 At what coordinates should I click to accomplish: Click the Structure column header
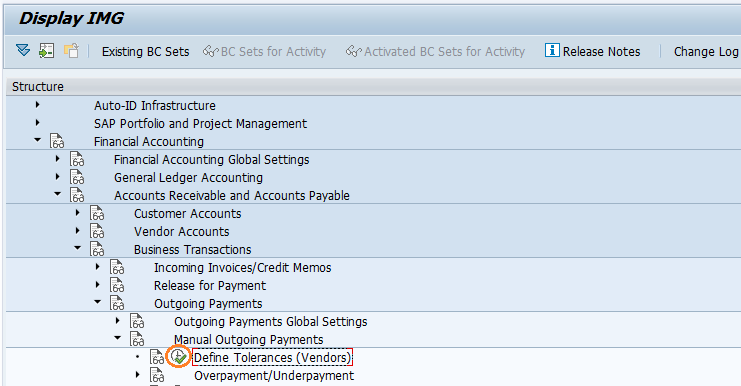tap(373, 86)
